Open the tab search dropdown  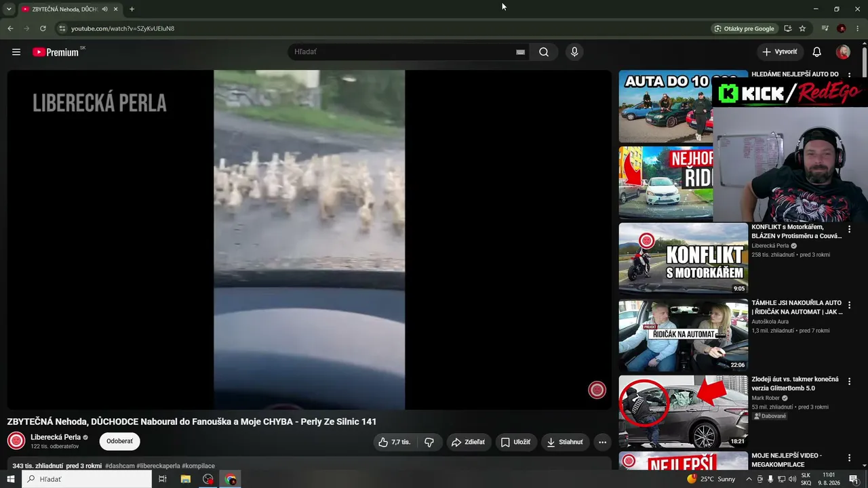tap(9, 9)
